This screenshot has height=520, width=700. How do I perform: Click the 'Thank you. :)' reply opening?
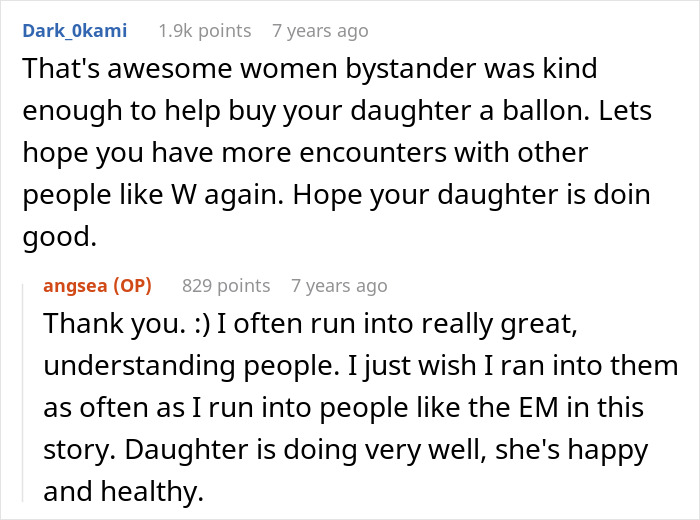(126, 323)
